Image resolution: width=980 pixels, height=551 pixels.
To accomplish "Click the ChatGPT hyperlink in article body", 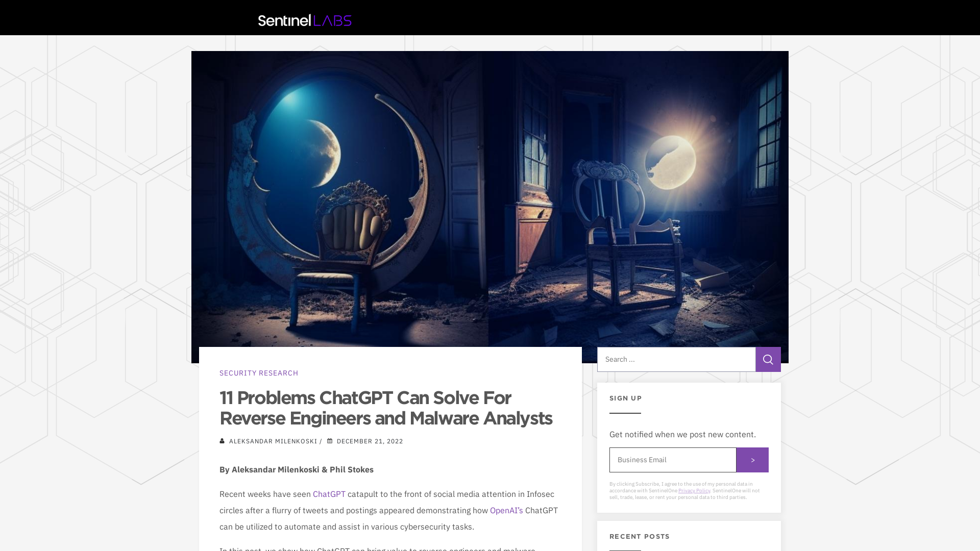I will pos(329,494).
